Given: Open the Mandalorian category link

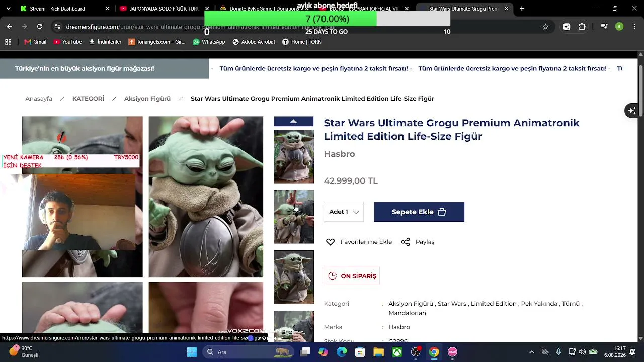Looking at the screenshot, I should click(x=407, y=313).
